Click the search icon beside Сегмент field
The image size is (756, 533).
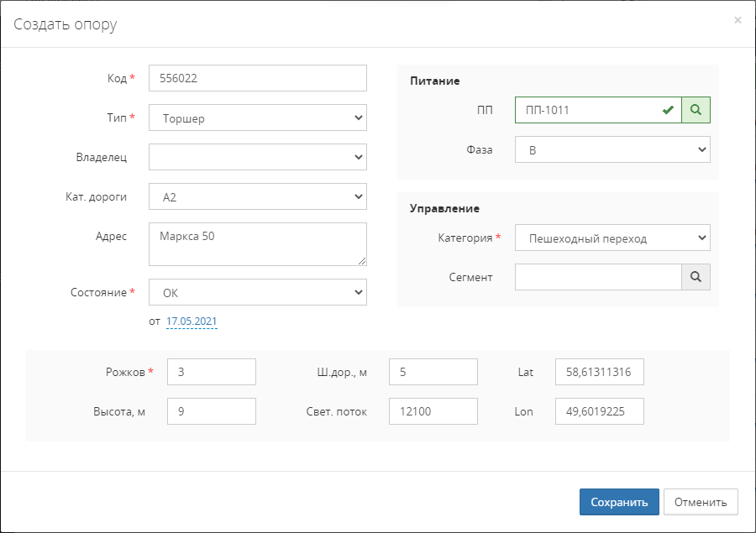tap(696, 277)
